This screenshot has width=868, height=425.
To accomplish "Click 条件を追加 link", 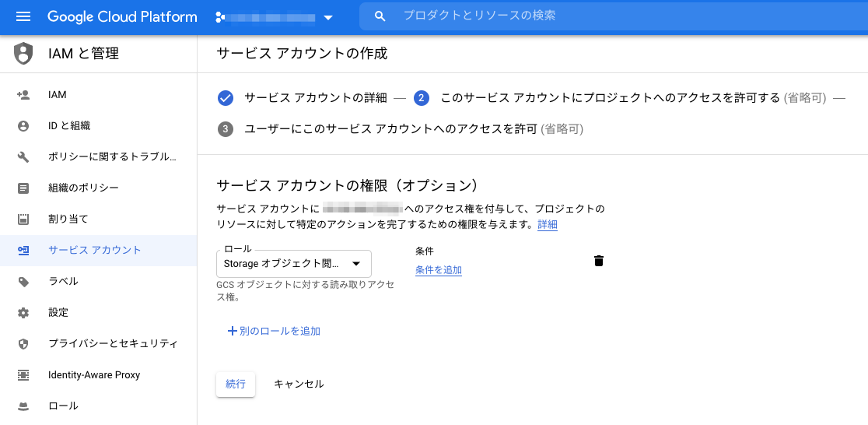I will click(439, 270).
